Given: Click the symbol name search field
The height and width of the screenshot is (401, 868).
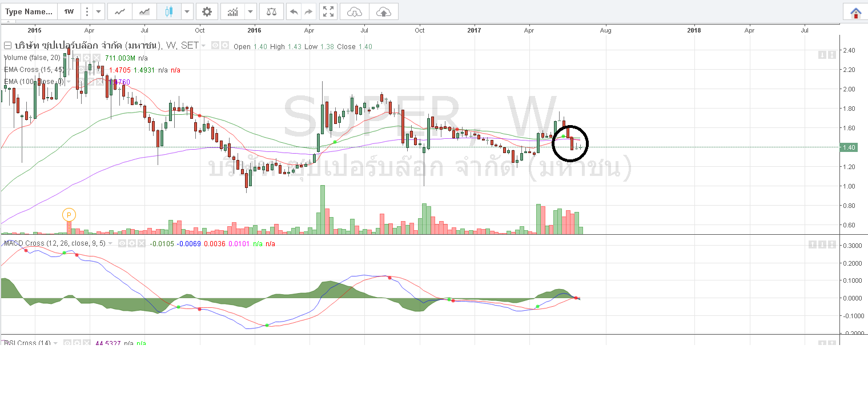Looking at the screenshot, I should (x=29, y=11).
